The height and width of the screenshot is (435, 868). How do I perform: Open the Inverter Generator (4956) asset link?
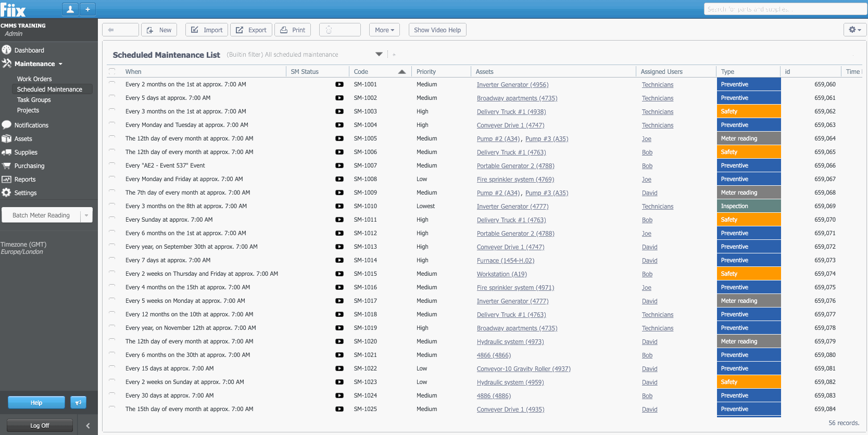coord(512,85)
